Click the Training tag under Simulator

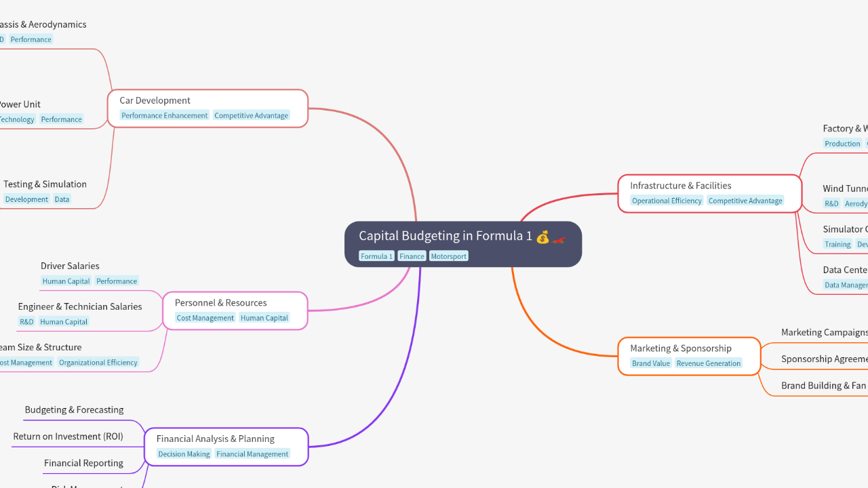click(x=837, y=245)
